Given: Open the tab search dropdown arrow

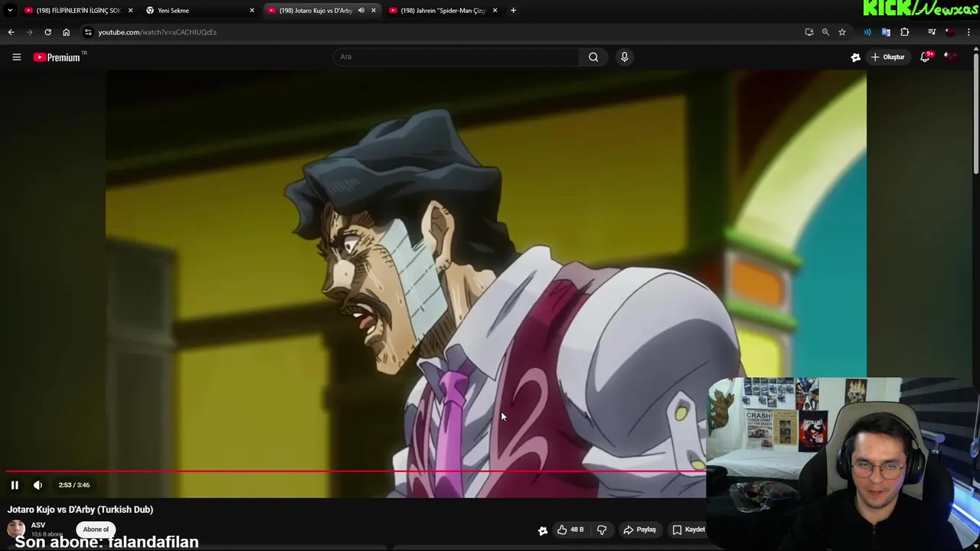Looking at the screenshot, I should 10,11.
